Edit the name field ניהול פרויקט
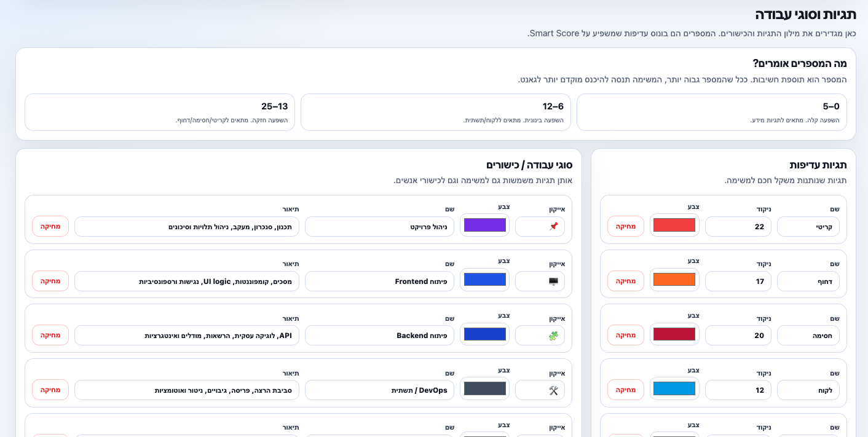This screenshot has height=437, width=868. tap(380, 226)
